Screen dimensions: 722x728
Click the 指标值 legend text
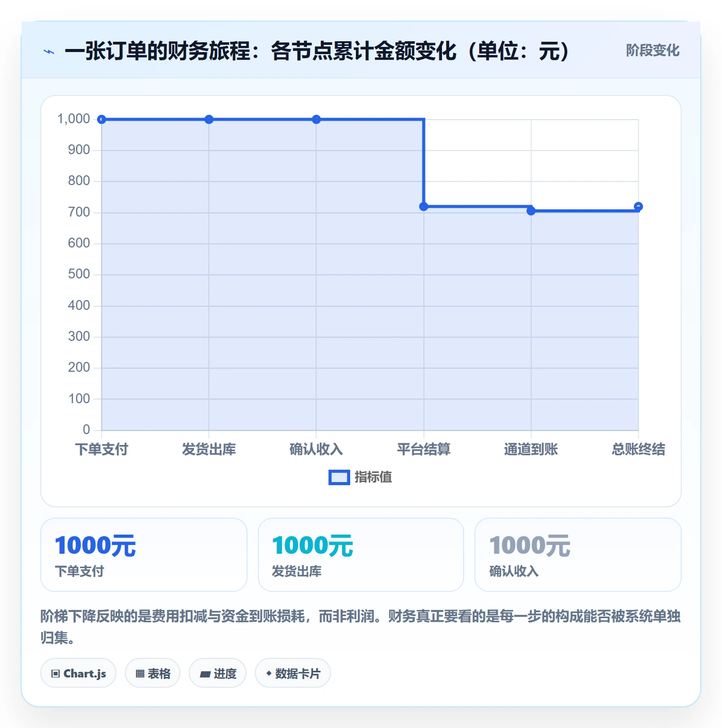coord(373,477)
